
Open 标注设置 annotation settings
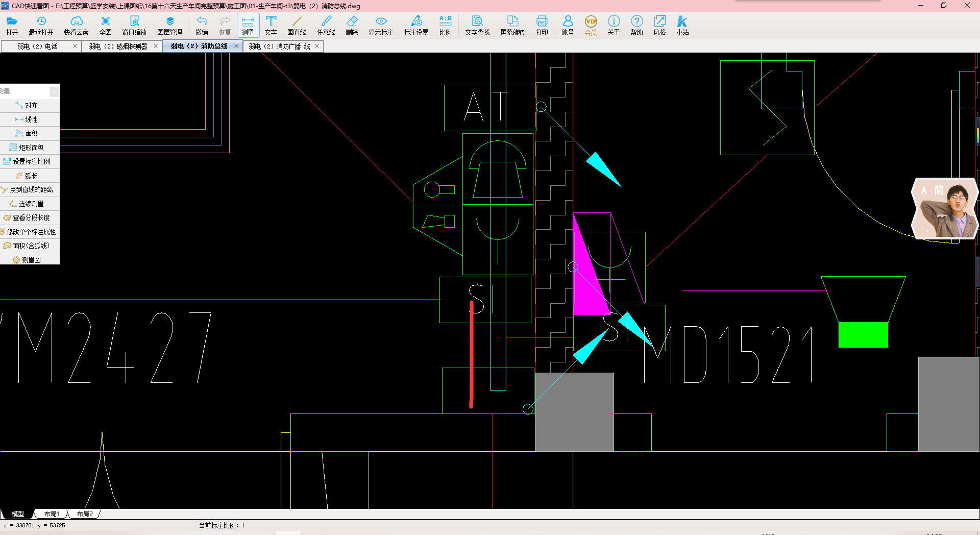coord(416,25)
